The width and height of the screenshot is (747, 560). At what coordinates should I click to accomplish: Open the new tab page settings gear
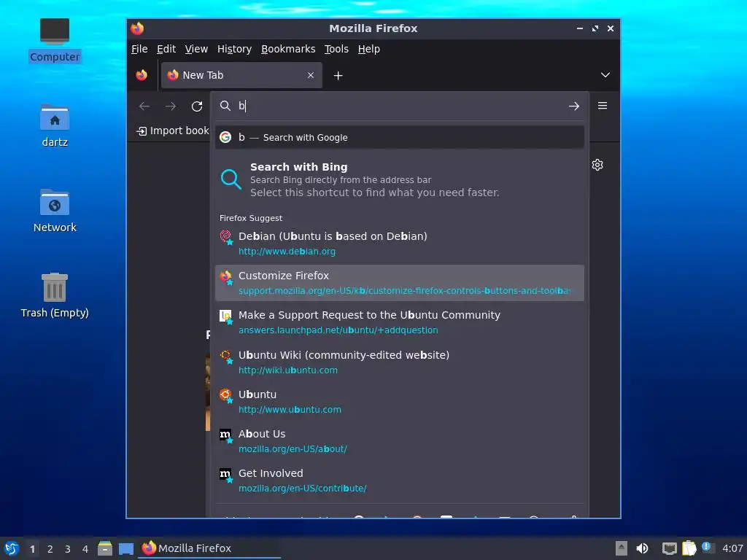[x=597, y=165]
